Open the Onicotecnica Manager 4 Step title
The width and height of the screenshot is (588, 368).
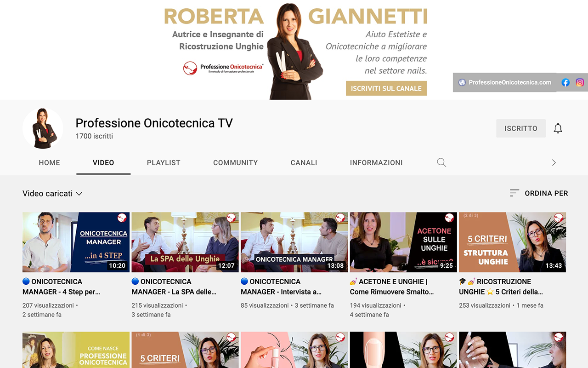[62, 287]
